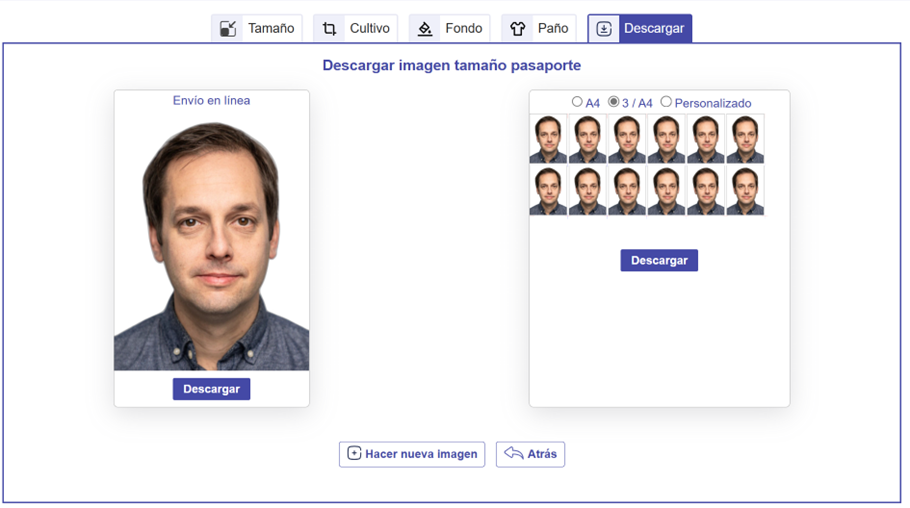Click the Hacer nueva imagen button text
Viewport: 910px width, 508px height.
pos(421,454)
